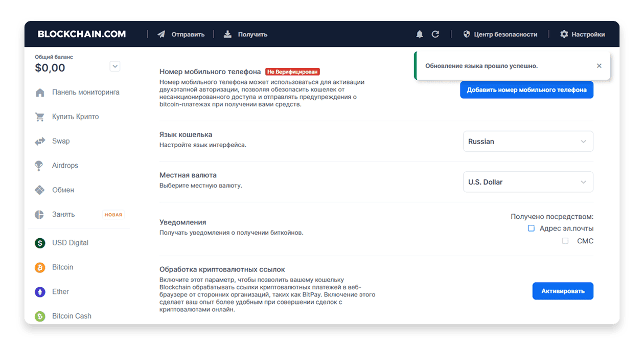The height and width of the screenshot is (345, 644).
Task: Toggle the СМС notification checkbox
Action: point(565,241)
